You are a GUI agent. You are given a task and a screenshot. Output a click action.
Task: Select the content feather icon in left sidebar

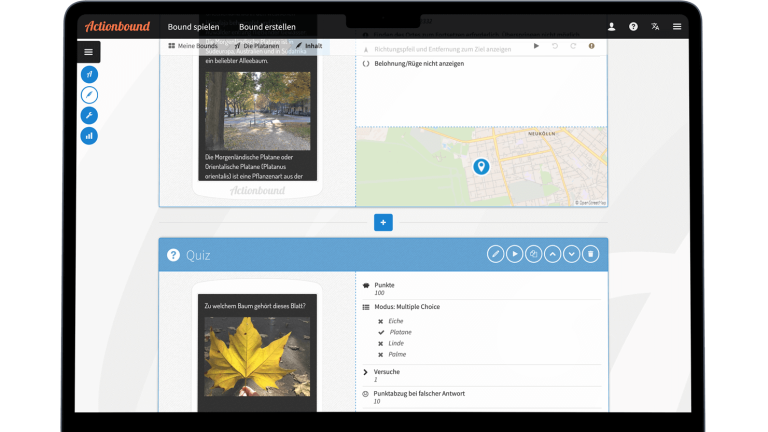click(x=89, y=95)
